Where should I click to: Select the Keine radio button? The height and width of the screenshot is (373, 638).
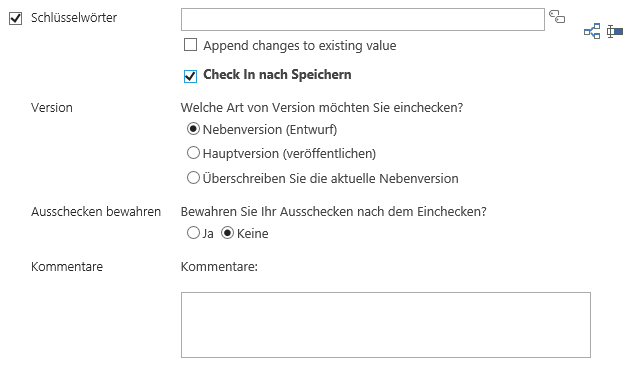click(x=227, y=233)
